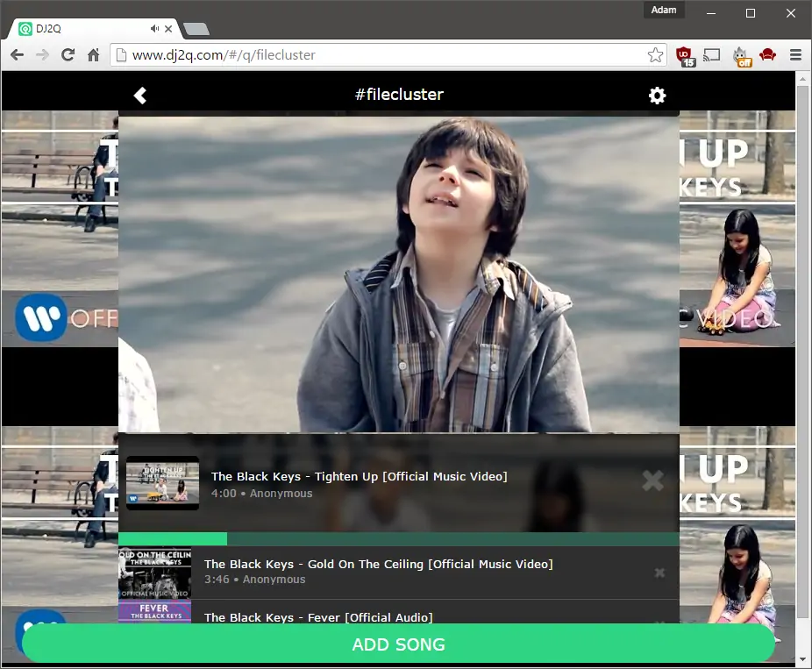Click the ADD SONG button
The width and height of the screenshot is (812, 669).
[x=398, y=644]
